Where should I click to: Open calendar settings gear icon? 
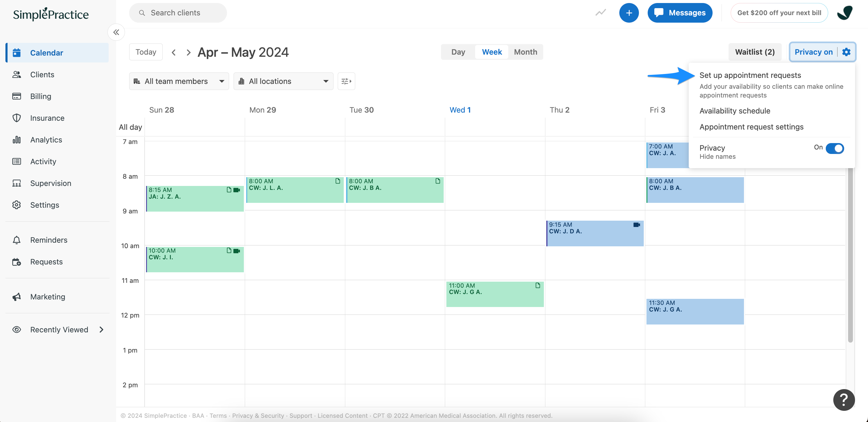pos(846,52)
